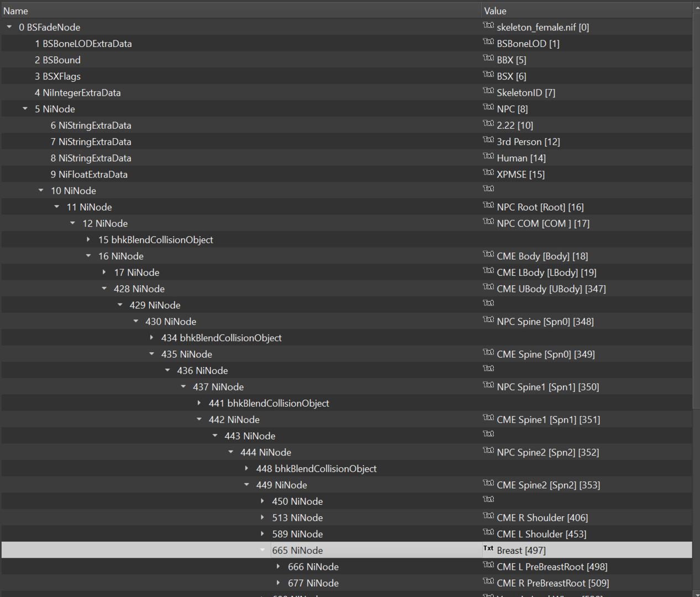
Task: Select the 443 NiNode row
Action: point(347,436)
